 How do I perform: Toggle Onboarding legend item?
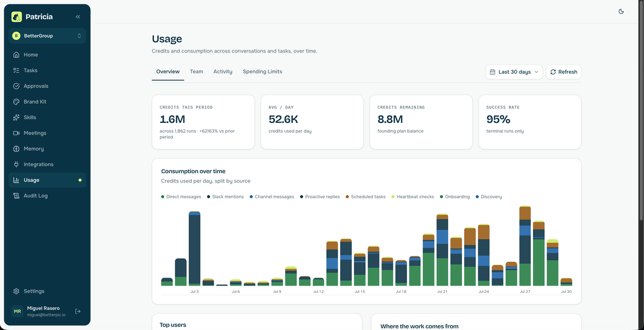[x=455, y=197]
